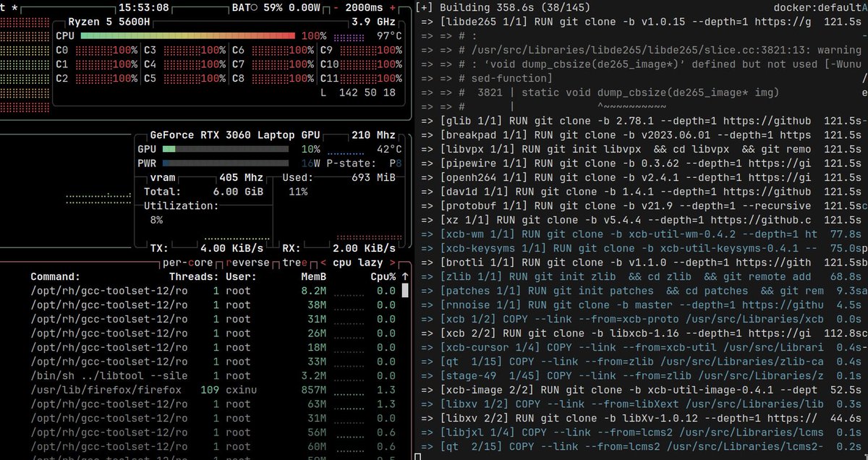The width and height of the screenshot is (868, 460).
Task: Decrease update interval with the minus sign
Action: (x=336, y=8)
